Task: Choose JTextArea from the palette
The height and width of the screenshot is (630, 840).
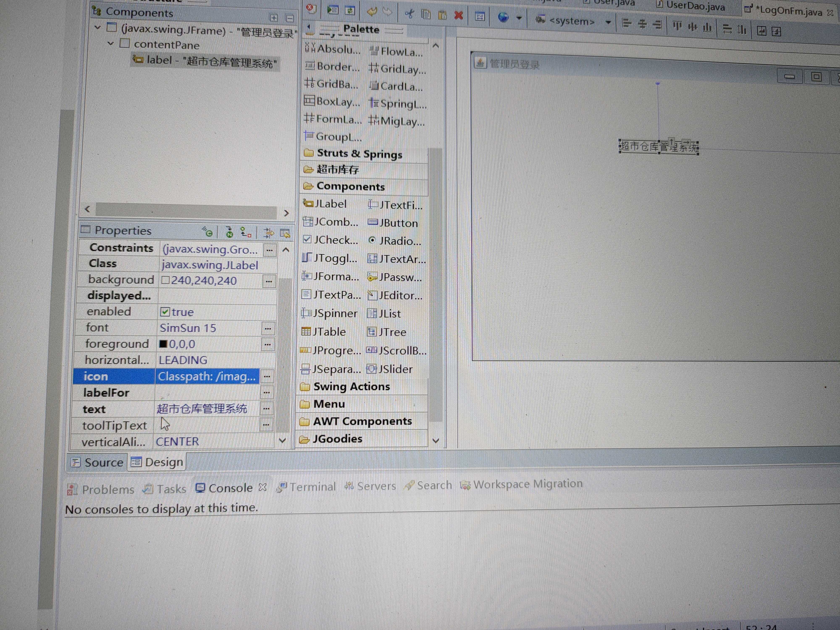Action: click(396, 259)
